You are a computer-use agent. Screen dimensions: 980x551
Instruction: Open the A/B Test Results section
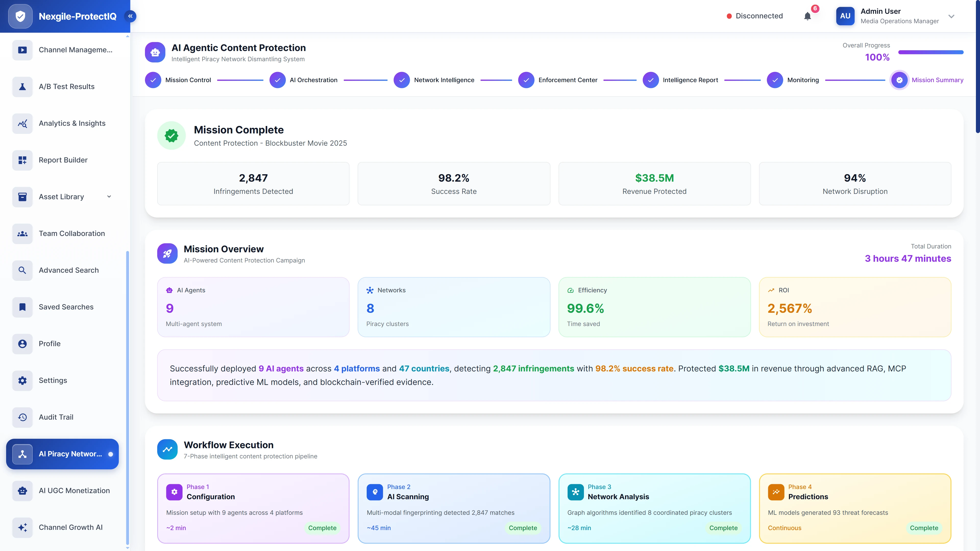coord(66,86)
